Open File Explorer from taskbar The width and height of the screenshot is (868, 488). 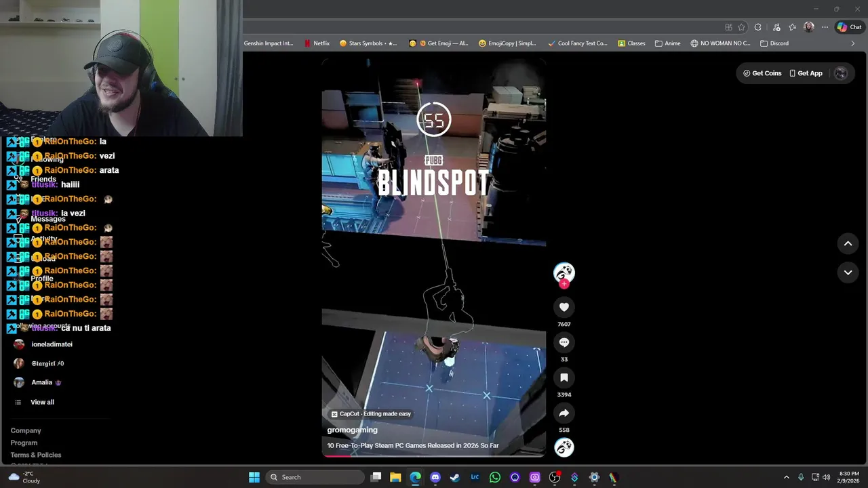pyautogui.click(x=395, y=477)
